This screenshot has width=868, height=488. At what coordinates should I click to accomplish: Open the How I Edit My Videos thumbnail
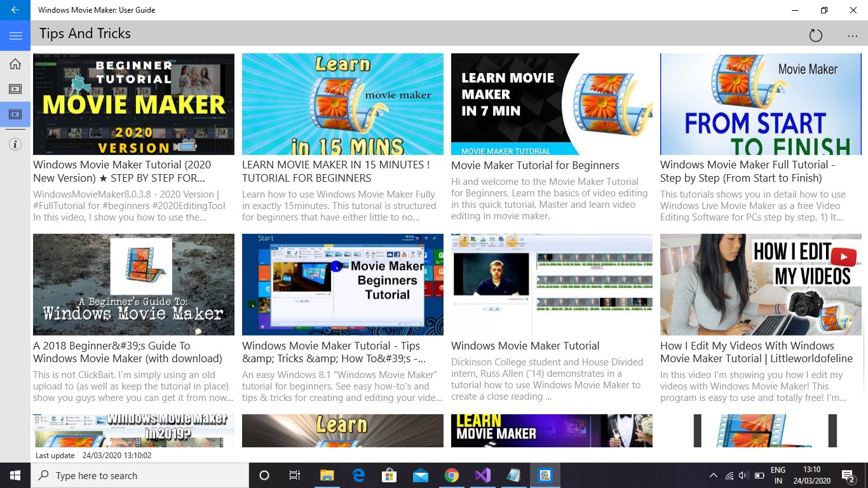761,285
